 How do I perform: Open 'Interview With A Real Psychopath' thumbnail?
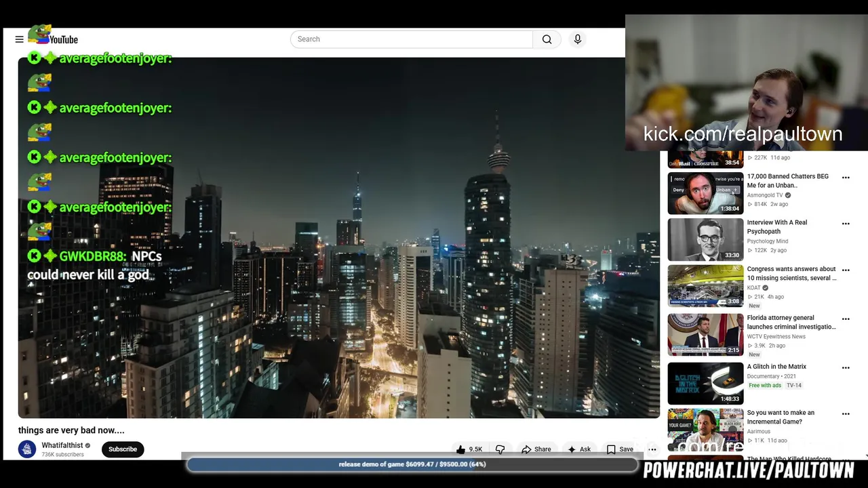(705, 239)
